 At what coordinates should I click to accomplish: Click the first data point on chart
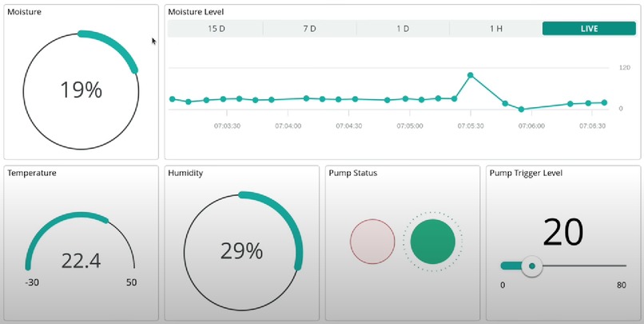pos(172,99)
